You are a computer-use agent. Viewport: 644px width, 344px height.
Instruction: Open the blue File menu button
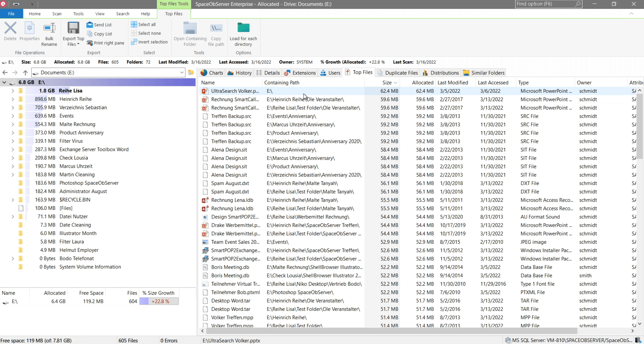point(11,14)
